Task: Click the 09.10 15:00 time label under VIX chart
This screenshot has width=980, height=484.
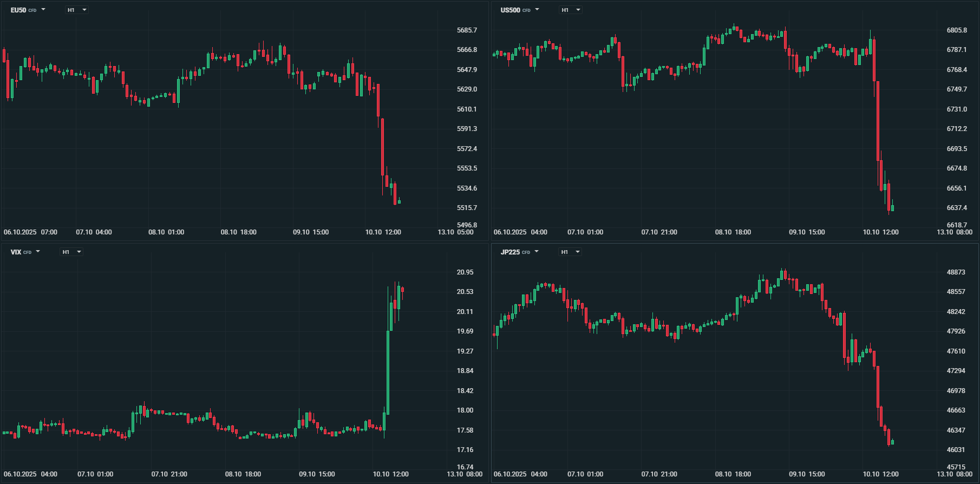Action: [317, 474]
